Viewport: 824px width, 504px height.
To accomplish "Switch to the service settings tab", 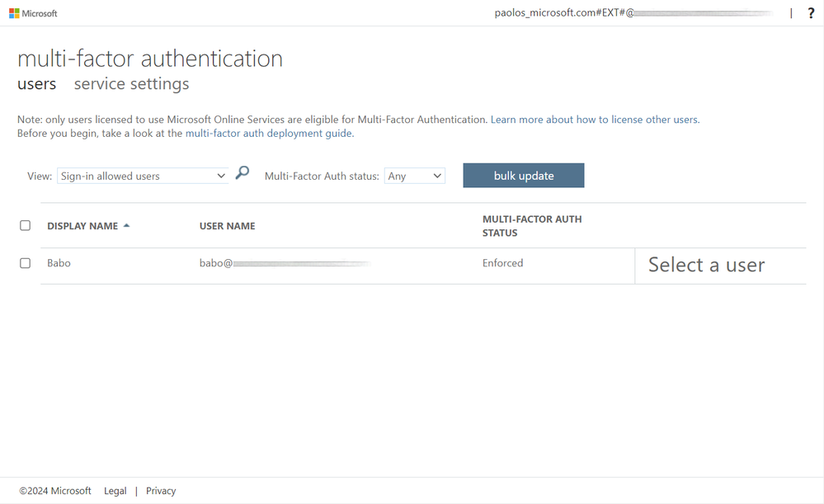I will pyautogui.click(x=131, y=83).
